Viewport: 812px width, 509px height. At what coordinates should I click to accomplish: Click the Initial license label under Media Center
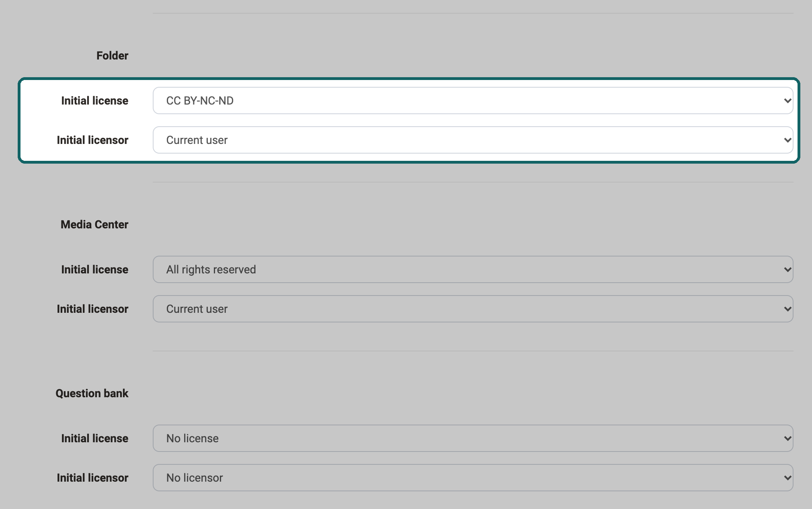pyautogui.click(x=94, y=269)
